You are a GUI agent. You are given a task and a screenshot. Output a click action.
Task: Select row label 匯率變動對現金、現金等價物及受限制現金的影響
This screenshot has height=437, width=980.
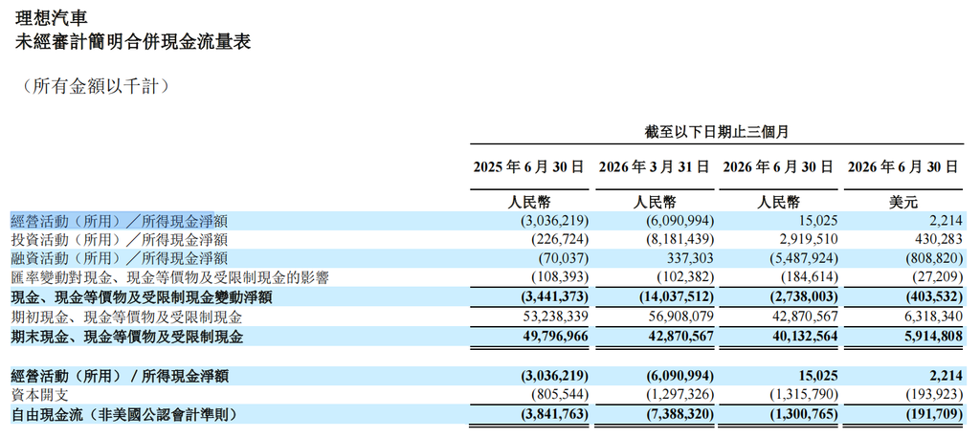170,278
